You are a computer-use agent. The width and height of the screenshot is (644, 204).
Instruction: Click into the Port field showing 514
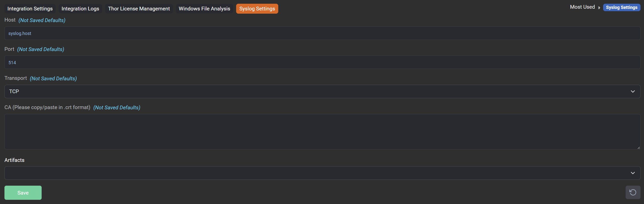tap(322, 62)
